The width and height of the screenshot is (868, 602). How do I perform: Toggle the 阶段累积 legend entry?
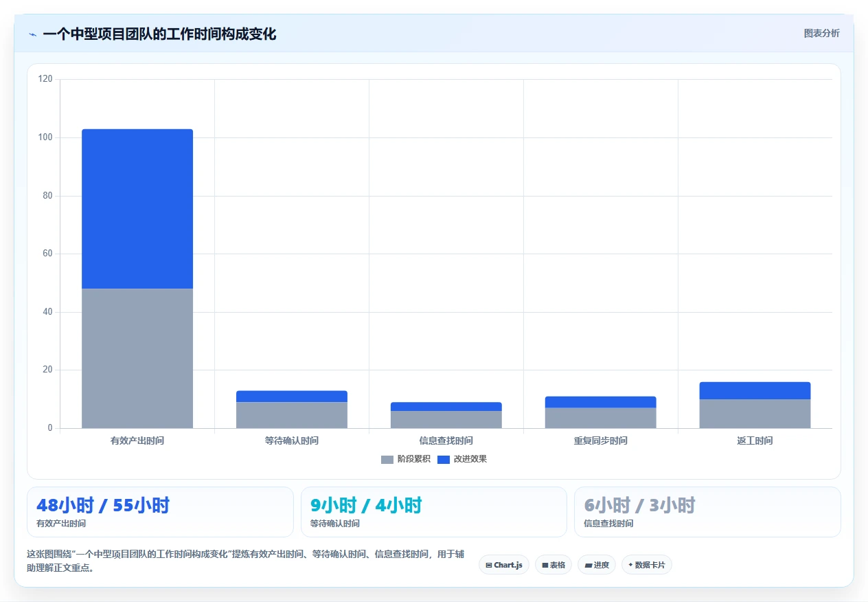[405, 459]
